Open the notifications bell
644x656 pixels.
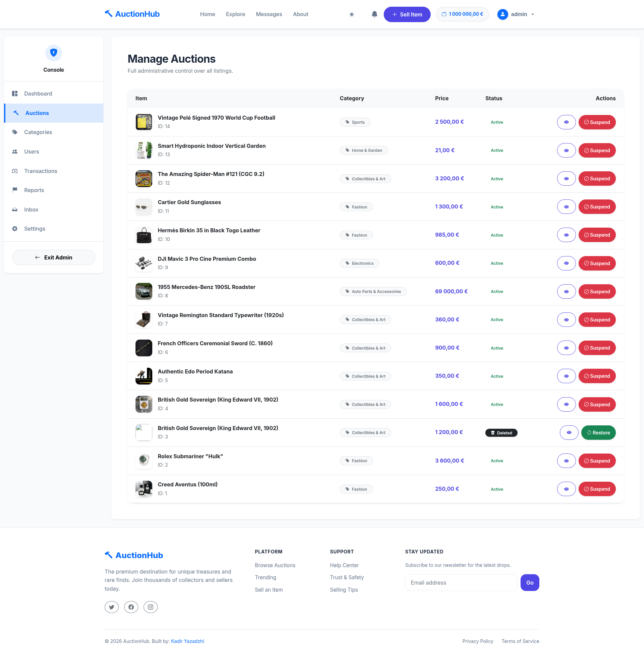click(374, 14)
